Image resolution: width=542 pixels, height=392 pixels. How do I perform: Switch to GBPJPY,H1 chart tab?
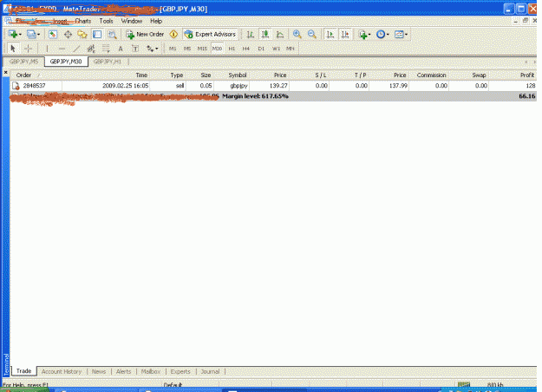click(x=108, y=62)
